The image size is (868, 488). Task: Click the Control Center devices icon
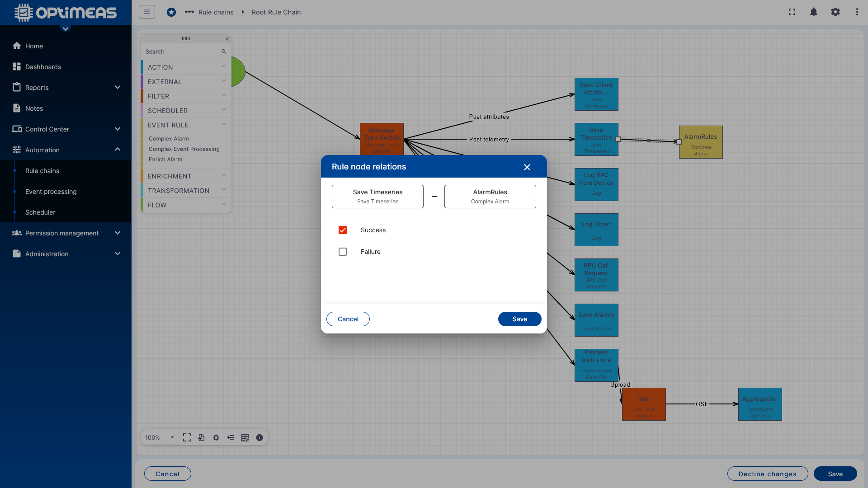17,129
